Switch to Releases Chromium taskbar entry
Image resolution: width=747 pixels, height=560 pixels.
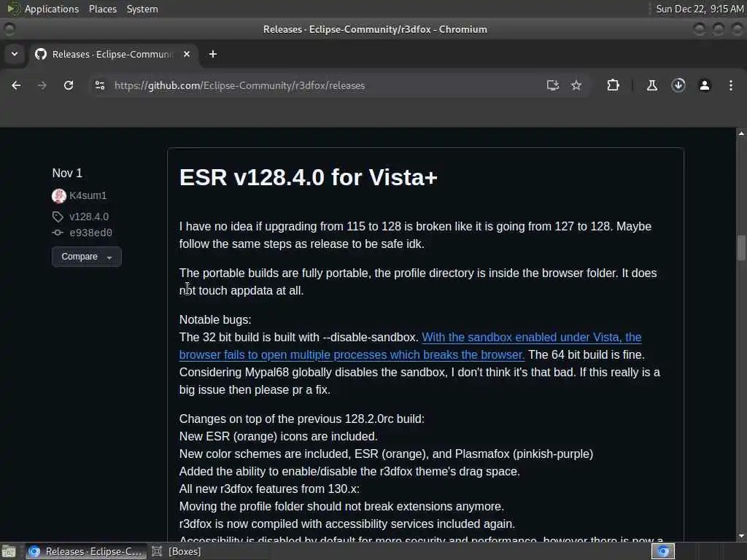click(86, 551)
